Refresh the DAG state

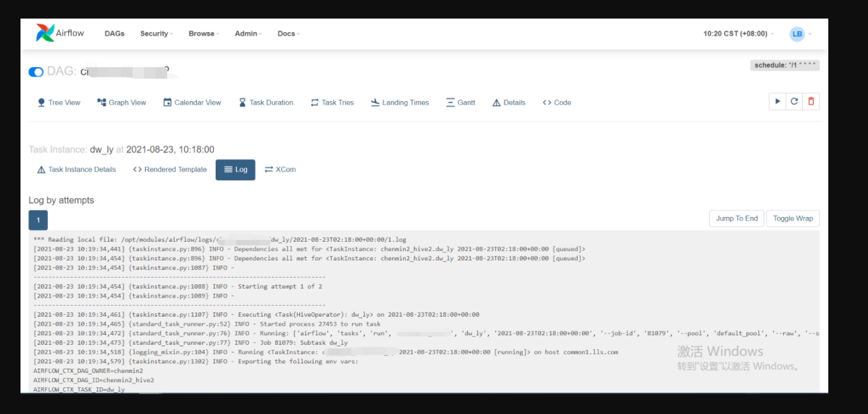pyautogui.click(x=794, y=101)
